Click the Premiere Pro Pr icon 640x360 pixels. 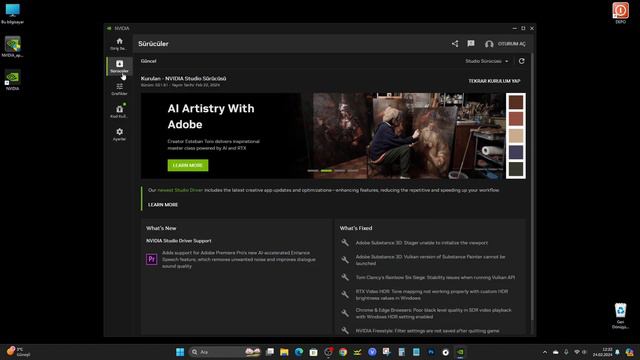151,259
